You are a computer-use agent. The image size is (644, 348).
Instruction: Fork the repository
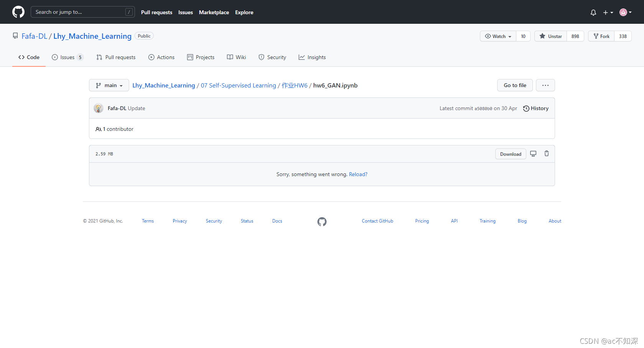[601, 36]
